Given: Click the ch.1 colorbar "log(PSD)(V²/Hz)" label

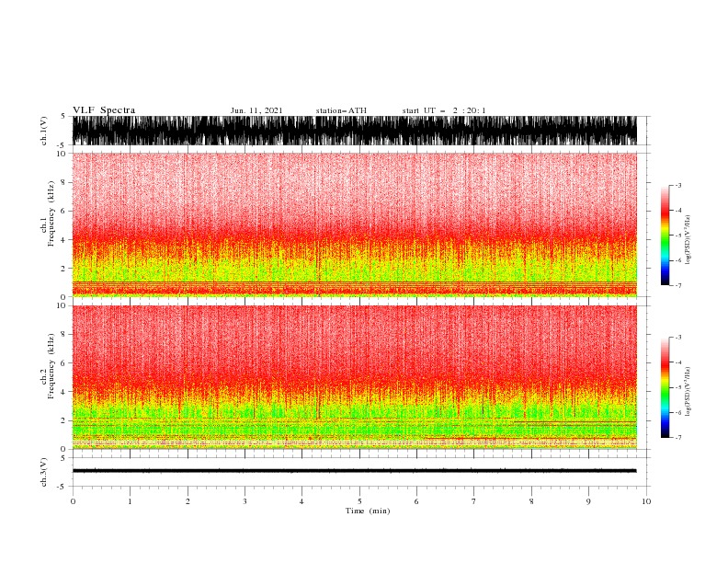Looking at the screenshot, I should [x=688, y=240].
